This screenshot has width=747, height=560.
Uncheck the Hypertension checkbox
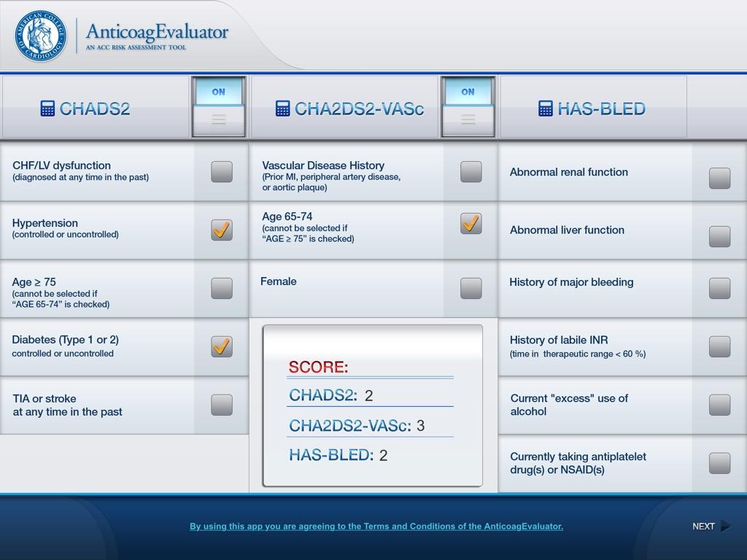click(x=222, y=230)
